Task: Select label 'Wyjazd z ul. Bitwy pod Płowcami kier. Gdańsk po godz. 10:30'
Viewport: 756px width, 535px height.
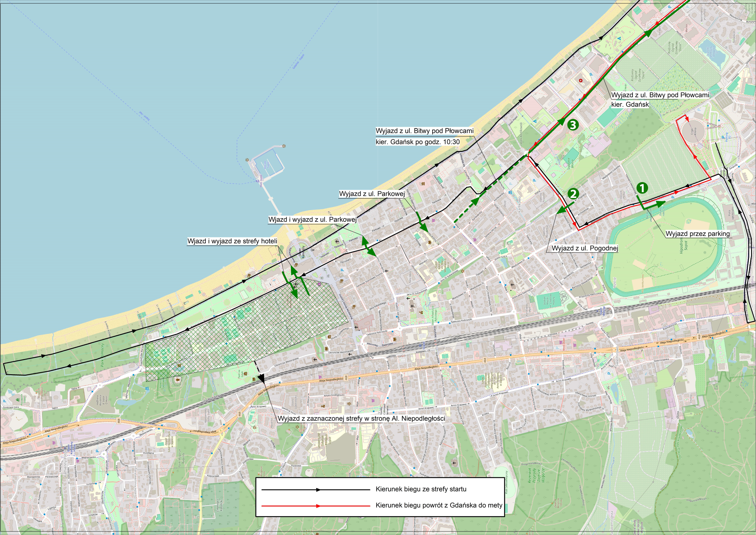Action: tap(425, 136)
